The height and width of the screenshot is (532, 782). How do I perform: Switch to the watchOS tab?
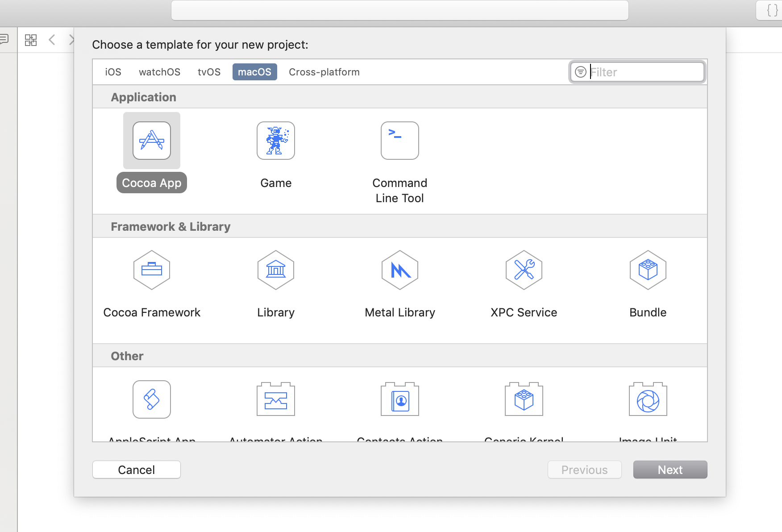[160, 72]
